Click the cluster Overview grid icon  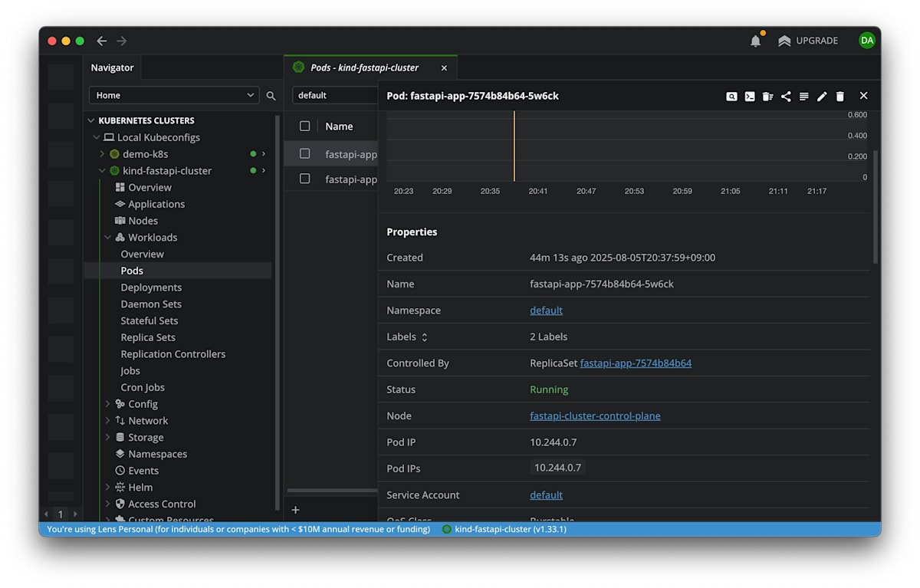120,187
